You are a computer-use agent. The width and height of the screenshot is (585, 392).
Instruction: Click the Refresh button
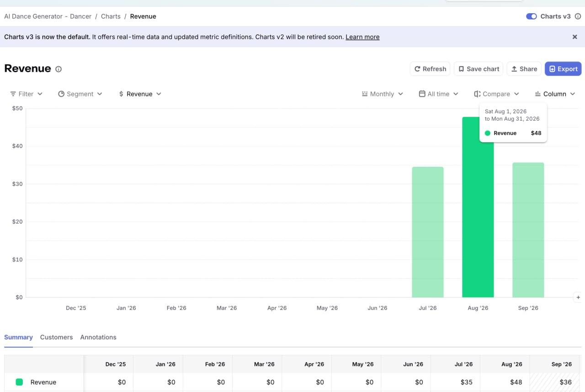pyautogui.click(x=430, y=69)
